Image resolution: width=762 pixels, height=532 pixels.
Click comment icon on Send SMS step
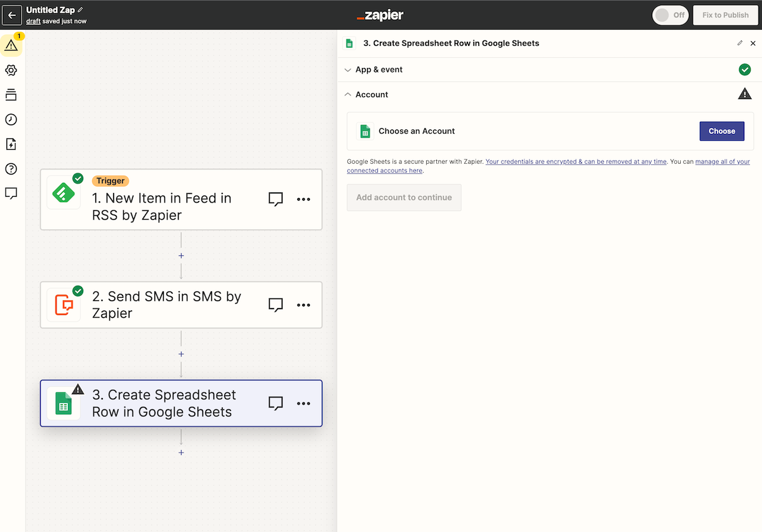[x=276, y=305]
